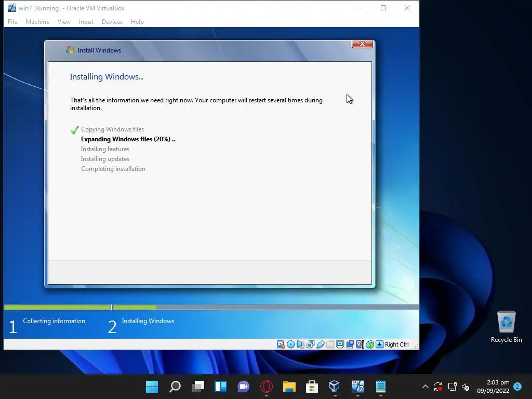Click the display settings status icon

[x=340, y=344]
